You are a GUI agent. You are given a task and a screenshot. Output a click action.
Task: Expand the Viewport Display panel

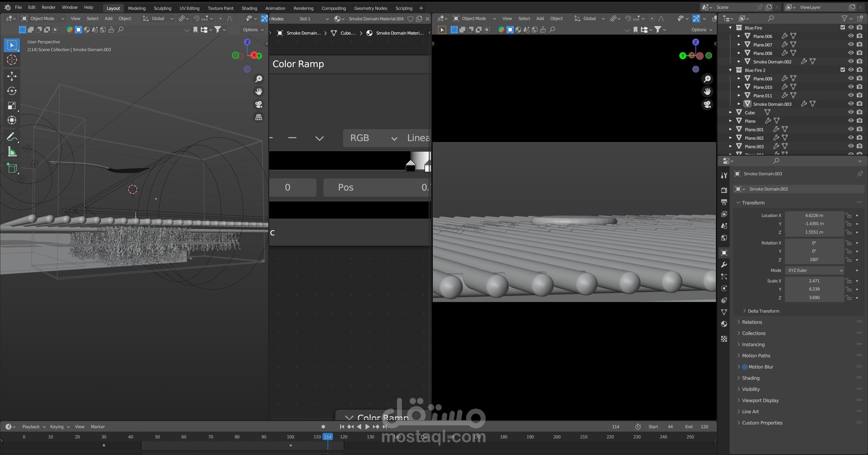(x=760, y=400)
